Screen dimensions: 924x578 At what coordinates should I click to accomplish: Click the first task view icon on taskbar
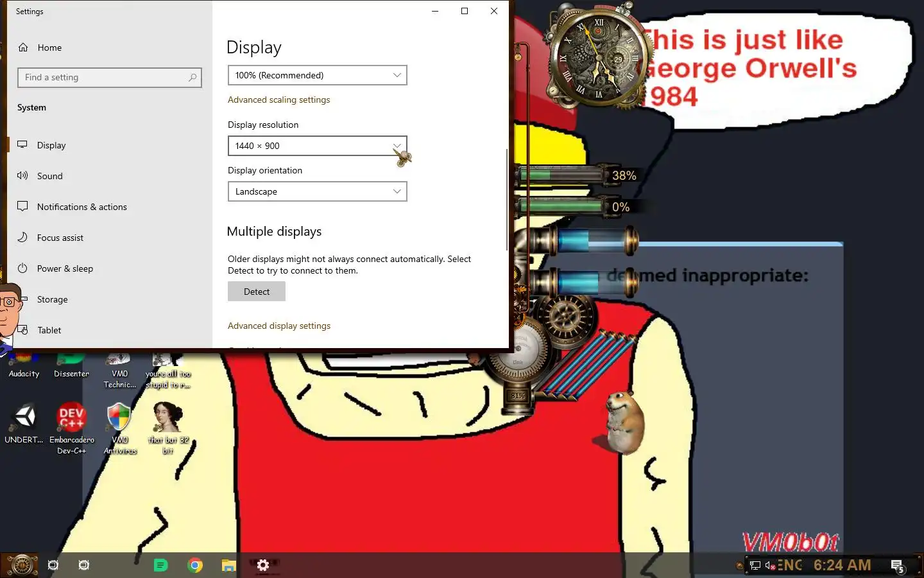[x=53, y=565]
